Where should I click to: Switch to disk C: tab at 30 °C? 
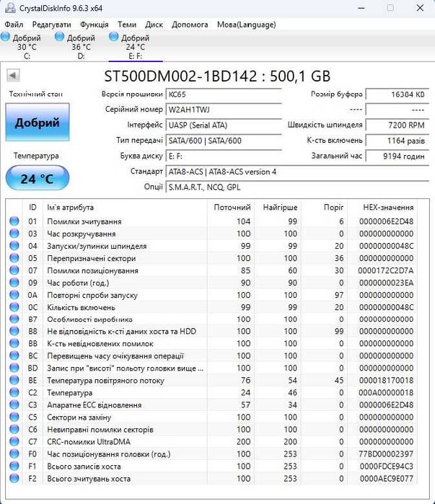pyautogui.click(x=27, y=47)
